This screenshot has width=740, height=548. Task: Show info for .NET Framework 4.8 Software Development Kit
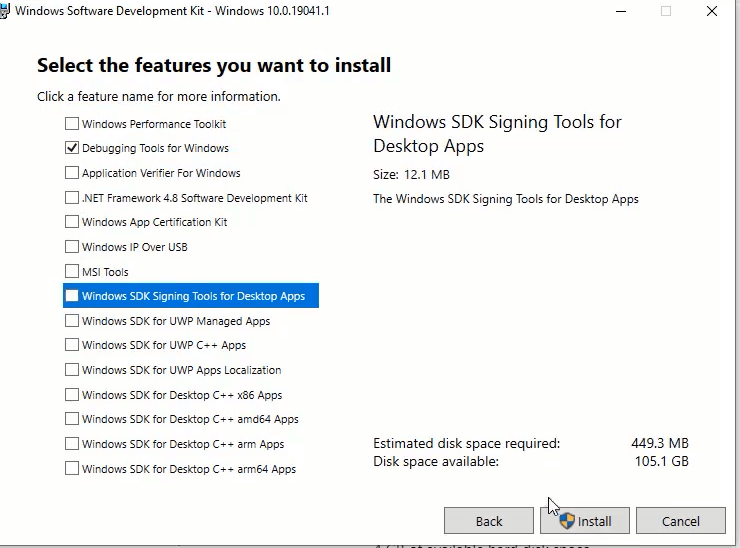[x=194, y=198]
